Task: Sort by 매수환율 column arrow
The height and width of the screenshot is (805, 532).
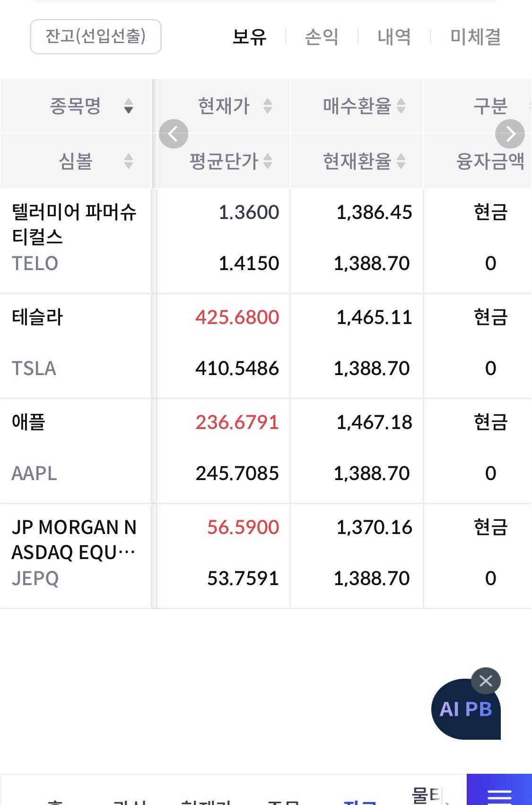Action: tap(401, 106)
